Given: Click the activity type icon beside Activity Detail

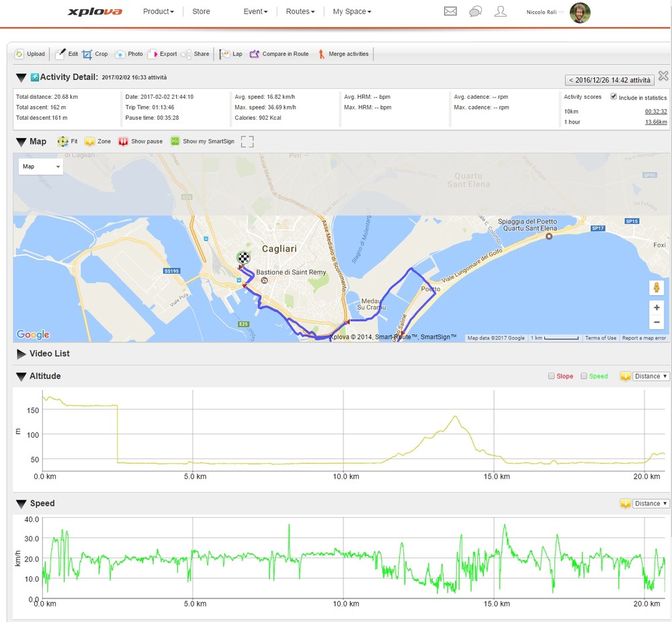Looking at the screenshot, I should pos(35,77).
